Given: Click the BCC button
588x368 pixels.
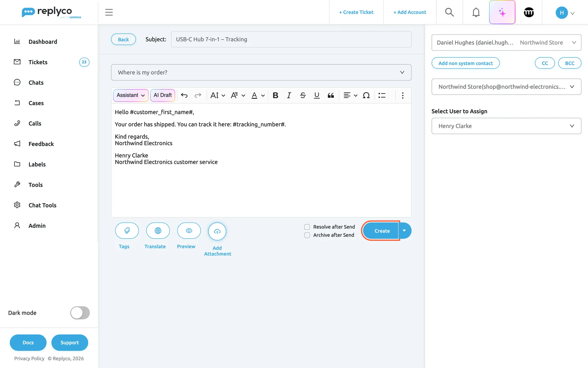Looking at the screenshot, I should [x=570, y=63].
